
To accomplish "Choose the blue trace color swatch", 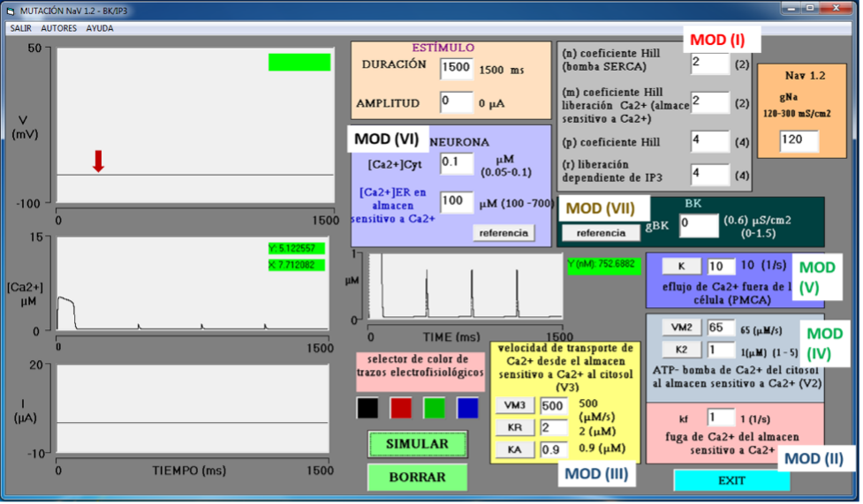I will pyautogui.click(x=468, y=408).
